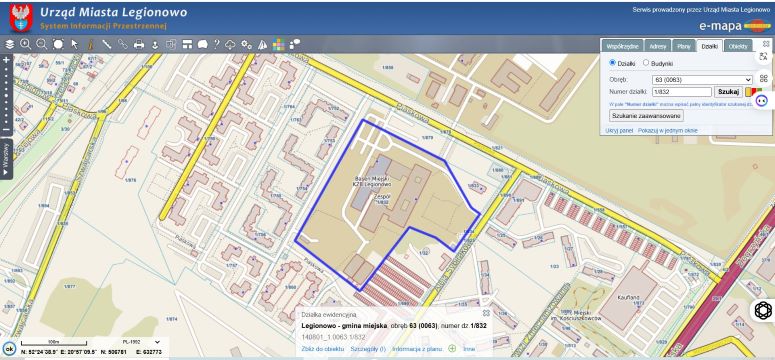The width and height of the screenshot is (775, 360).
Task: Activate the arrow pointer selection tool
Action: [x=75, y=45]
